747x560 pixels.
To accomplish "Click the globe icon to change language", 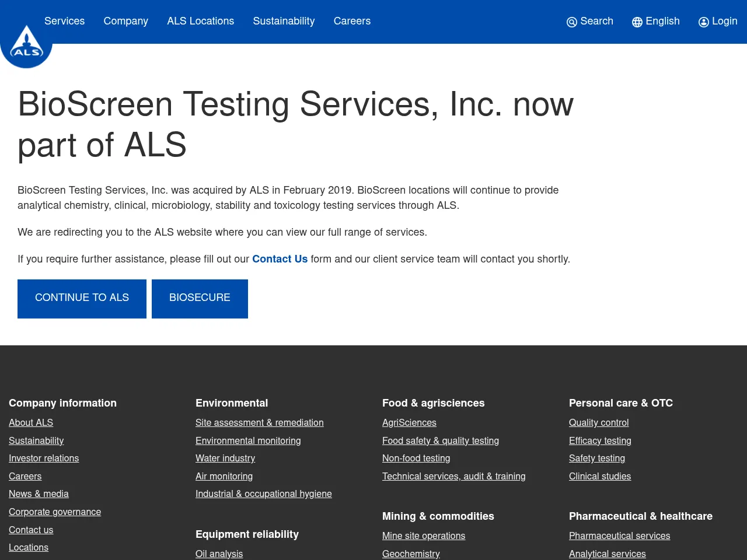I will (x=637, y=22).
